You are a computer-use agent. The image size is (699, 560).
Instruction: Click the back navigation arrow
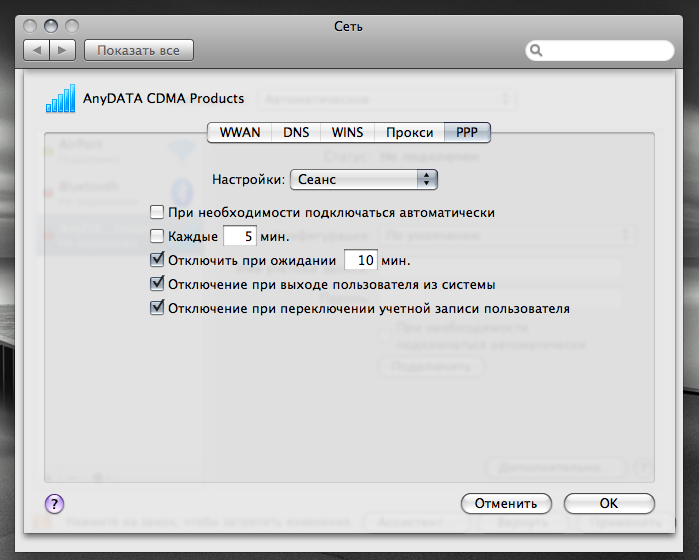[38, 49]
